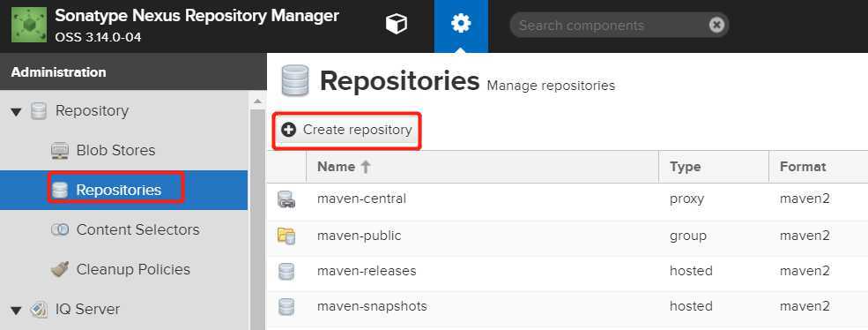Collapse the Repository tree node
This screenshot has height=330, width=868.
tap(17, 112)
